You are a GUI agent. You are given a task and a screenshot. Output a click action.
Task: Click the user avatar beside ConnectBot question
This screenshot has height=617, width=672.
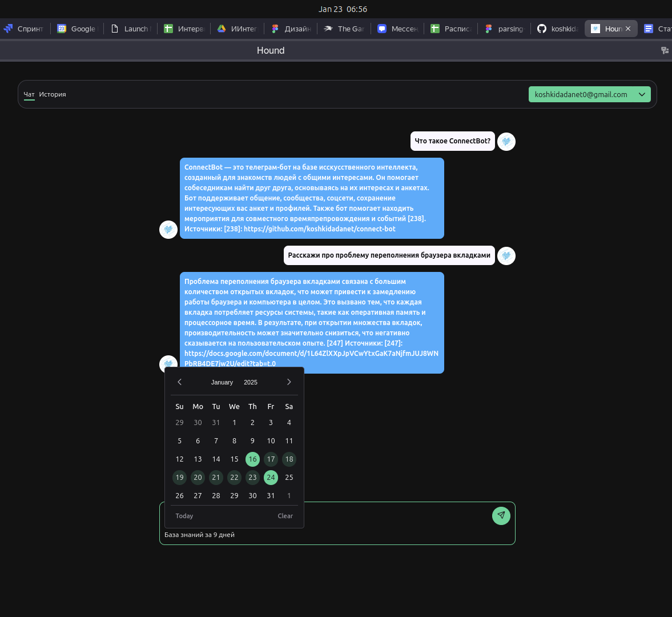pyautogui.click(x=506, y=142)
